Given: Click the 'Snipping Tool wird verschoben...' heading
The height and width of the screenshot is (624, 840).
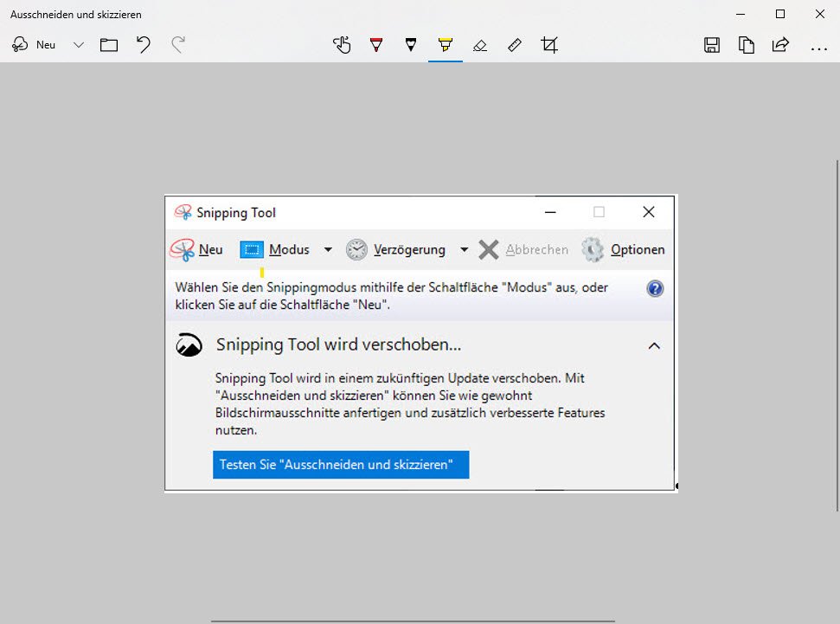Looking at the screenshot, I should click(x=338, y=344).
